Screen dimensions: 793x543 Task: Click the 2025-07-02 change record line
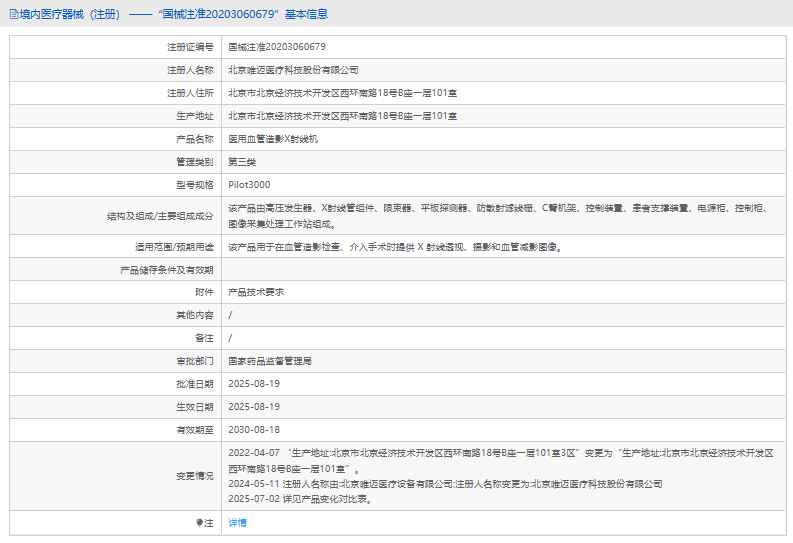coord(300,498)
